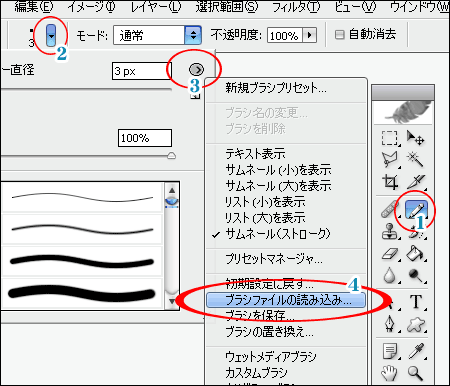This screenshot has width=450, height=386.
Task: Open the 不透明度 slider popup arrow
Action: click(x=310, y=35)
